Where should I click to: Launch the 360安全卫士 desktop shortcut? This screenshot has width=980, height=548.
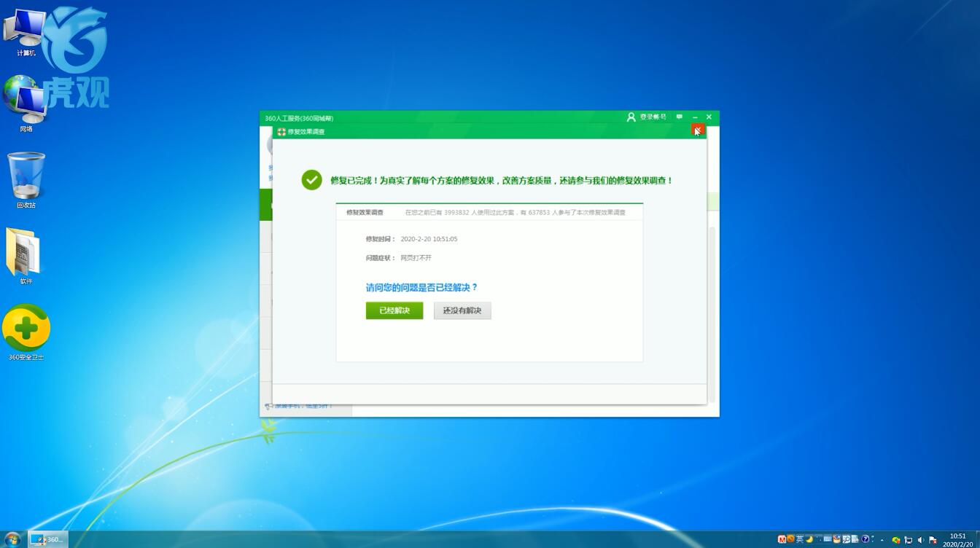(26, 332)
